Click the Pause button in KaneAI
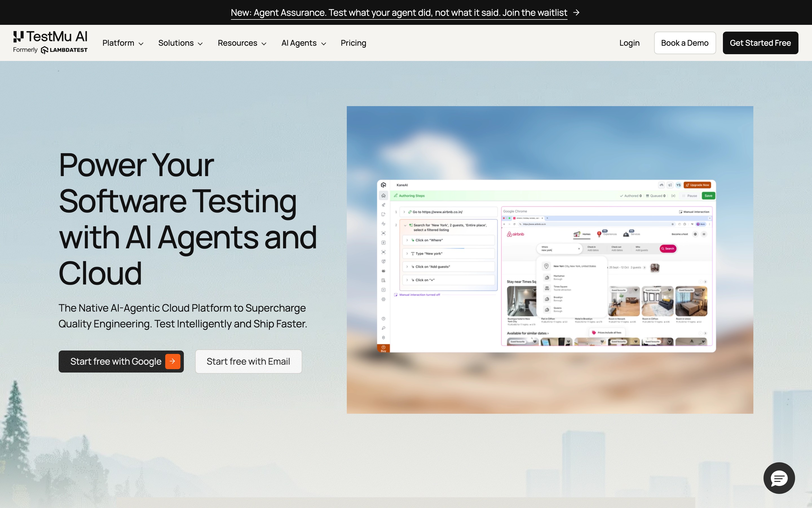This screenshot has height=508, width=812. pos(690,196)
